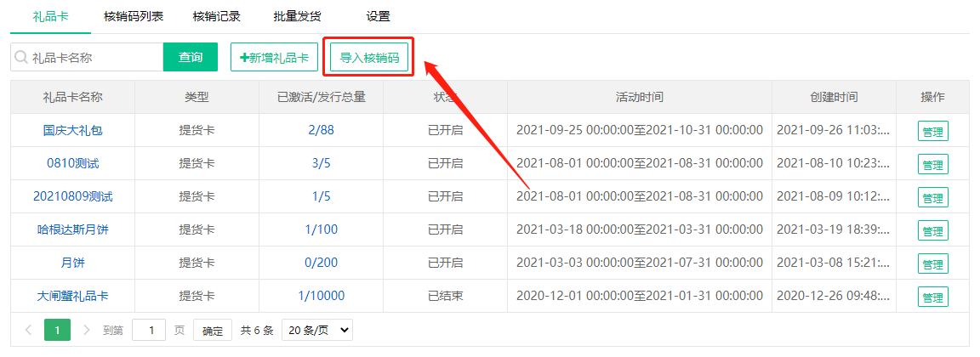980x357 pixels.
Task: Click the page number jump input field
Action: (x=149, y=330)
